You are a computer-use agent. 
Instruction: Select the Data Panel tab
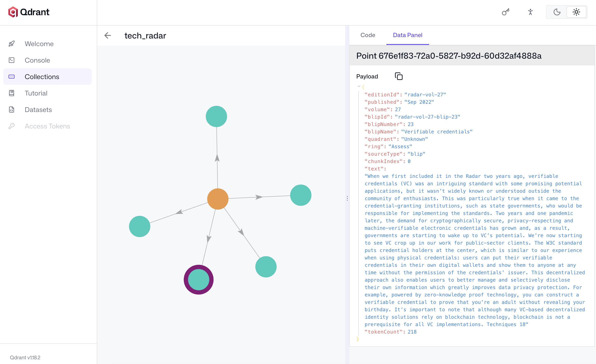pos(408,35)
